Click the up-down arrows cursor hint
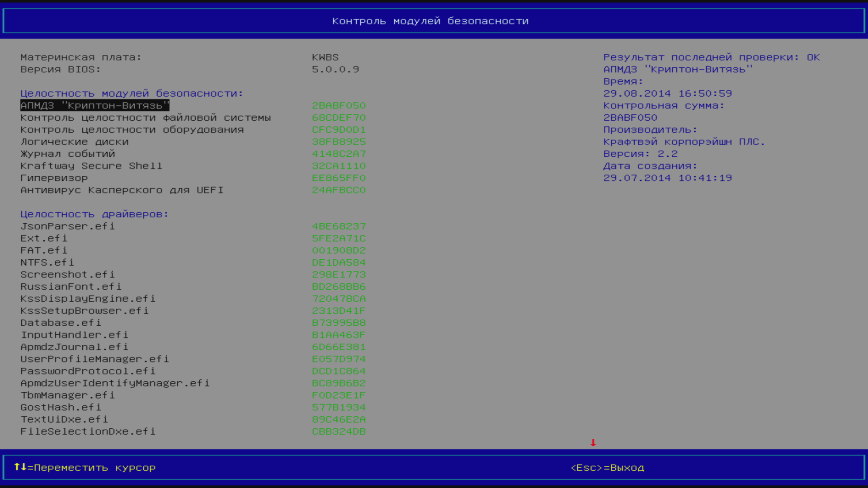Viewport: 868px width, 488px height. pyautogui.click(x=20, y=467)
